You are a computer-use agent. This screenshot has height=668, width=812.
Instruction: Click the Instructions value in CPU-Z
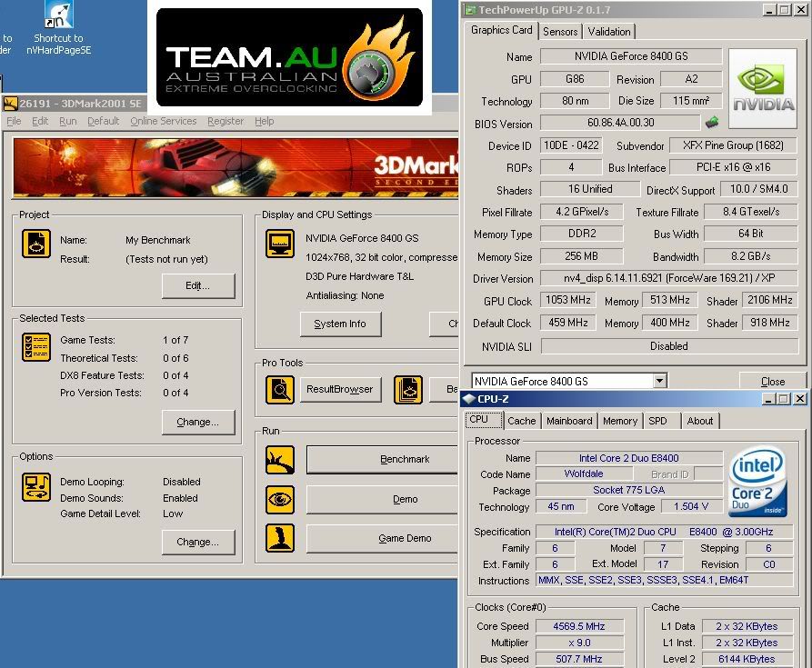(x=664, y=580)
